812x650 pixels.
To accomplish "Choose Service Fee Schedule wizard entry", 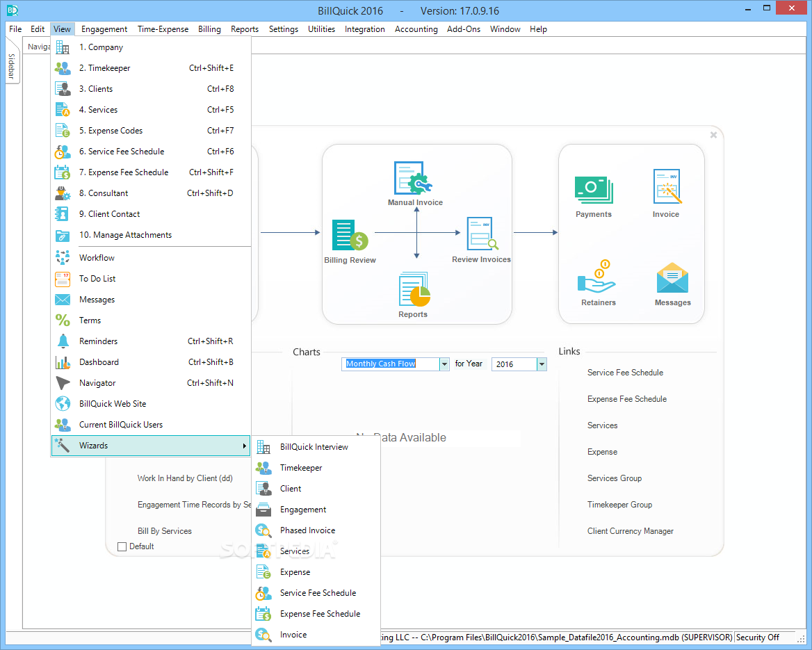I will pos(316,593).
